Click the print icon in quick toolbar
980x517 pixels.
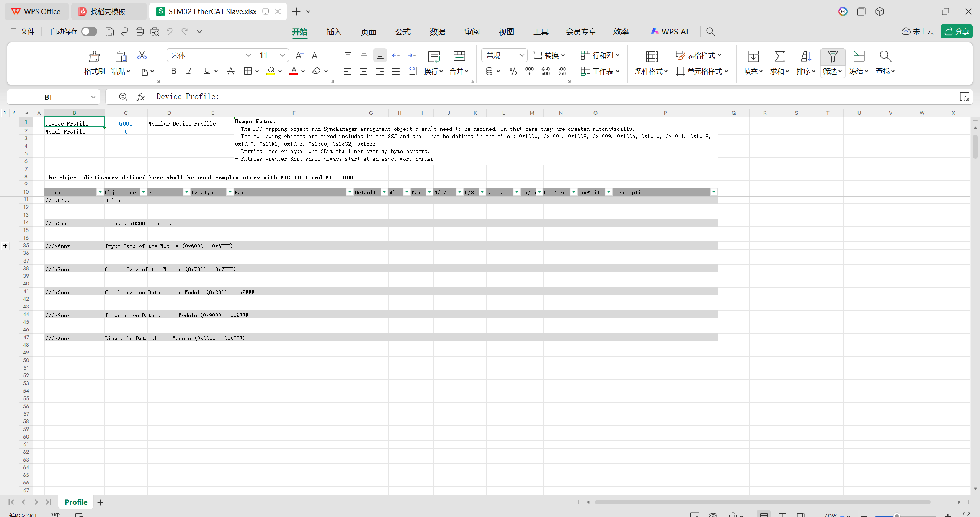(140, 32)
